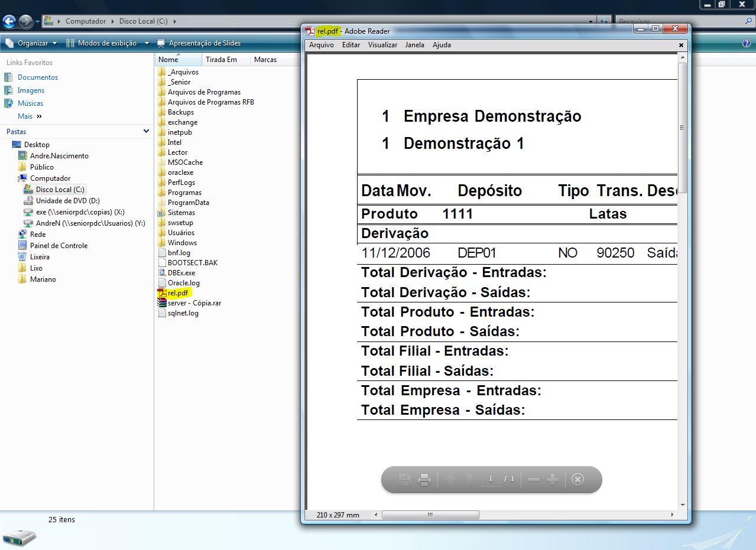This screenshot has width=756, height=550.
Task: Open the Documentos favorite link
Action: (38, 77)
